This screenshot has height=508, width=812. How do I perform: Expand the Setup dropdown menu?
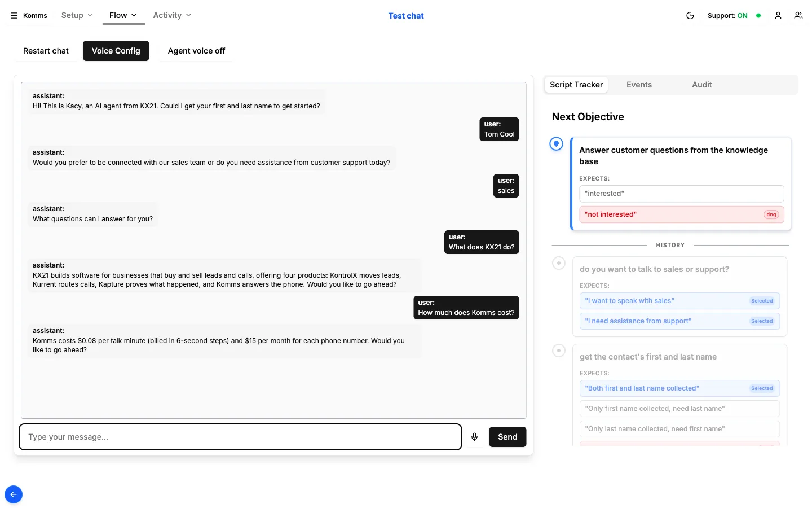coord(77,15)
